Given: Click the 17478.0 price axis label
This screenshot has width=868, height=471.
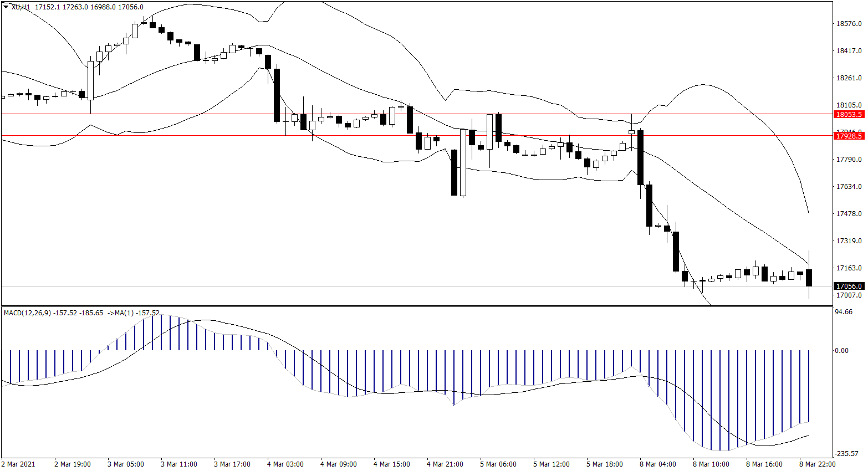Looking at the screenshot, I should coord(849,214).
